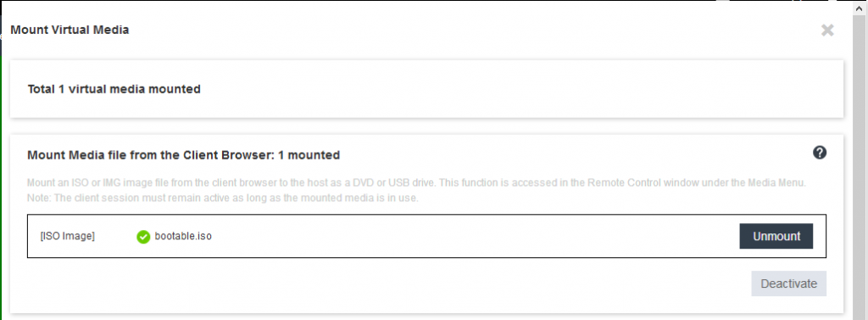Viewport: 868px width, 320px height.
Task: Click the green vertical bar at the left edge
Action: pos(1,188)
